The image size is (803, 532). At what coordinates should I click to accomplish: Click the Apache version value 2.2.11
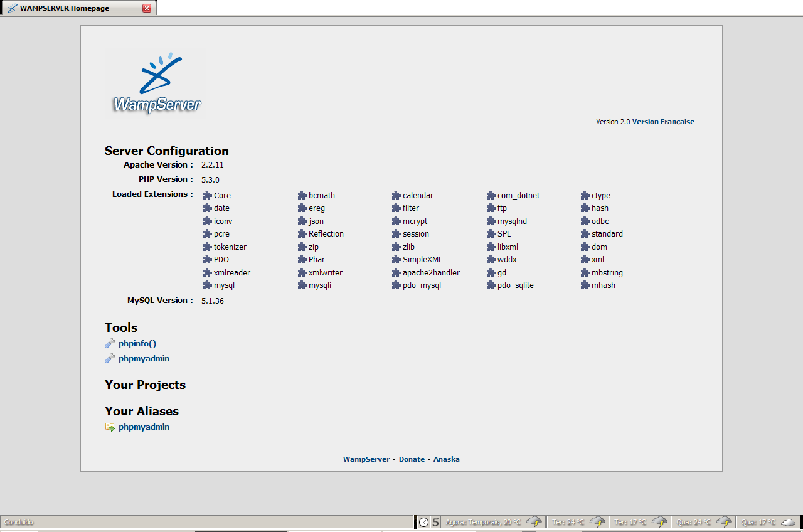point(213,165)
